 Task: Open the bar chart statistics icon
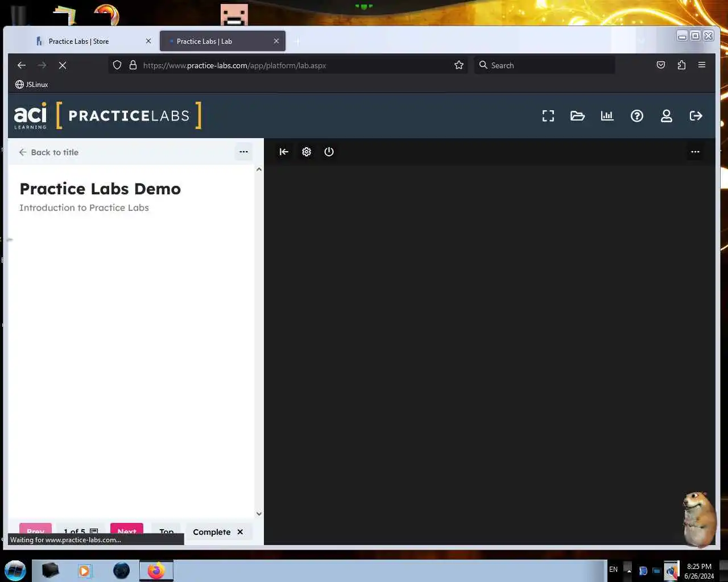(x=607, y=116)
